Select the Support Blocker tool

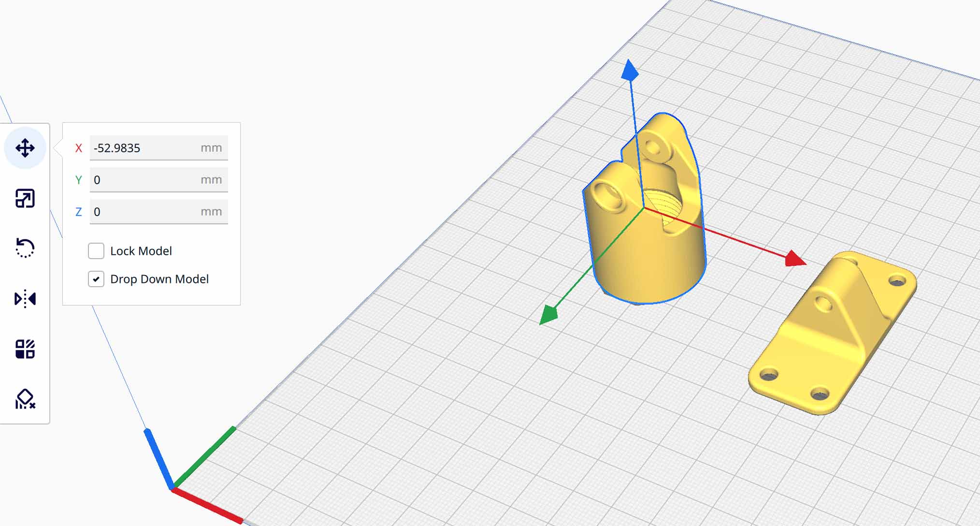pos(25,399)
